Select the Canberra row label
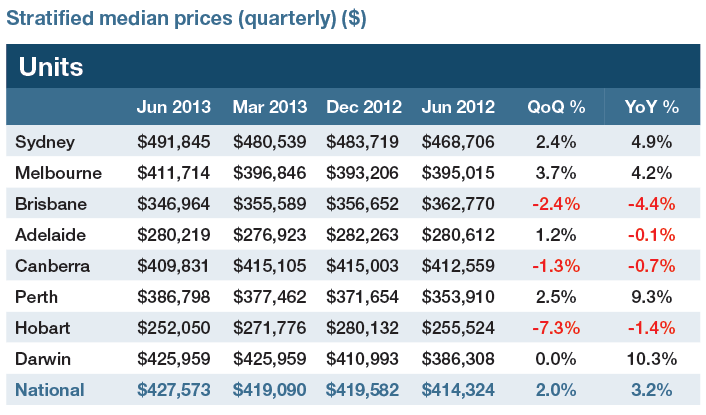This screenshot has height=415, width=706. [54, 266]
